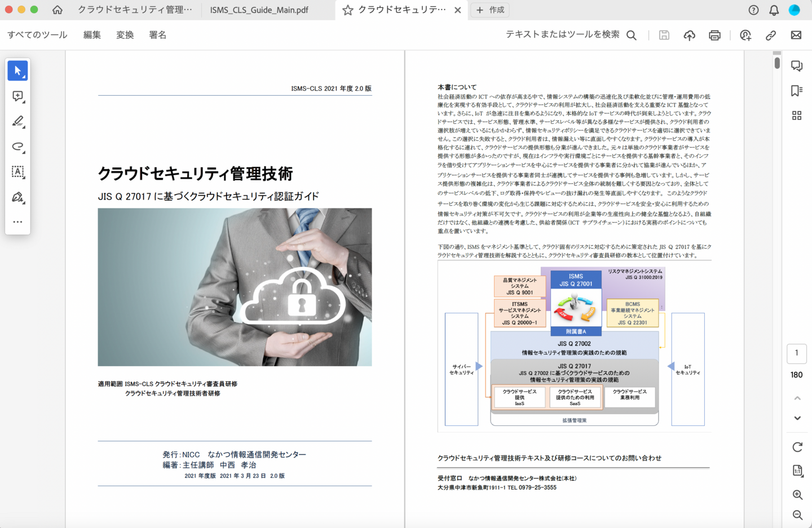The width and height of the screenshot is (812, 528).
Task: Select the arrow selection tool
Action: [17, 71]
